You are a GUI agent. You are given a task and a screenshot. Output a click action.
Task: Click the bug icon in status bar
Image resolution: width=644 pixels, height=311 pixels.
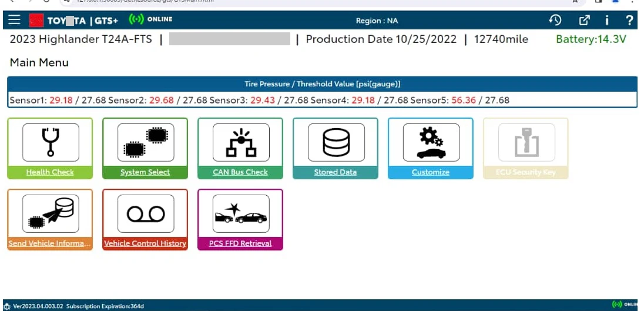tap(7, 306)
